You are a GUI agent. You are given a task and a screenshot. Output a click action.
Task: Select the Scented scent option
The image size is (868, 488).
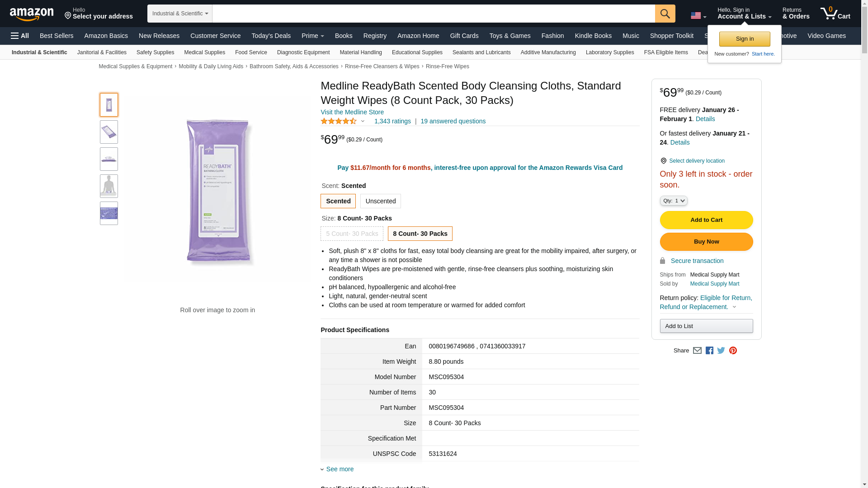[x=338, y=201]
